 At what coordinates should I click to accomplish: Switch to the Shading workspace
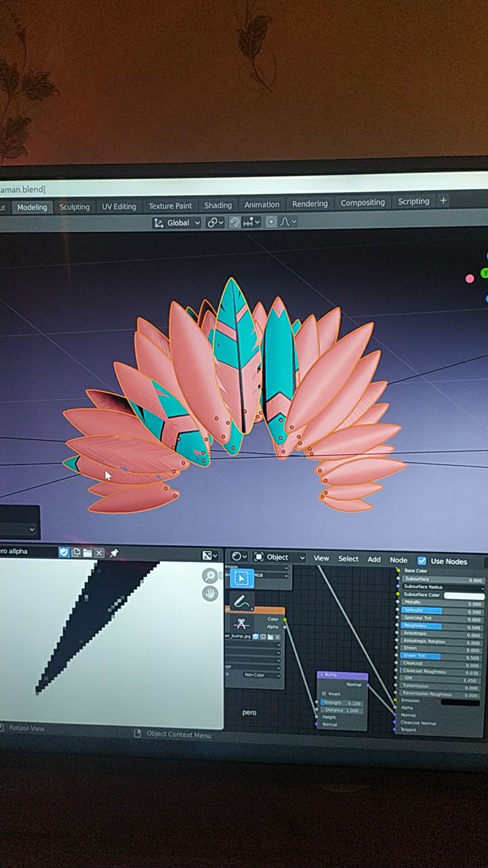(218, 205)
